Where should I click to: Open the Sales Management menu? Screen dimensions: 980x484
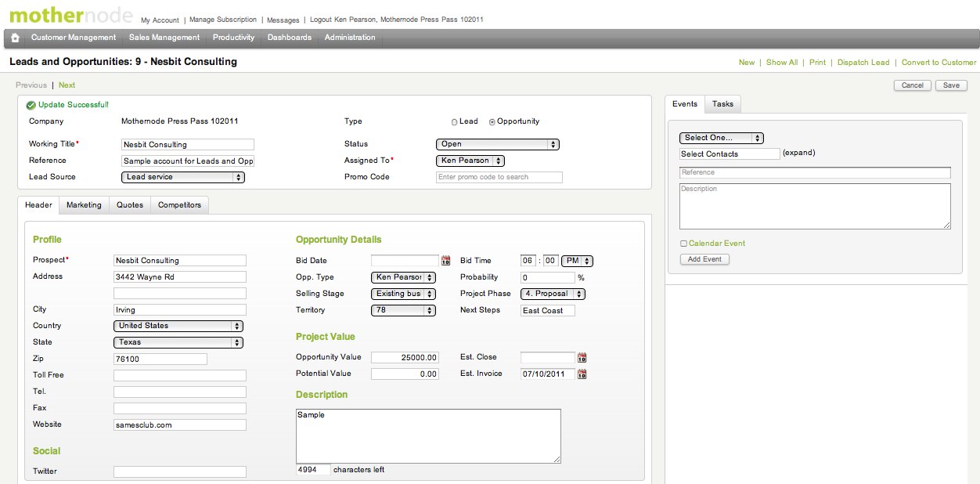click(x=164, y=38)
